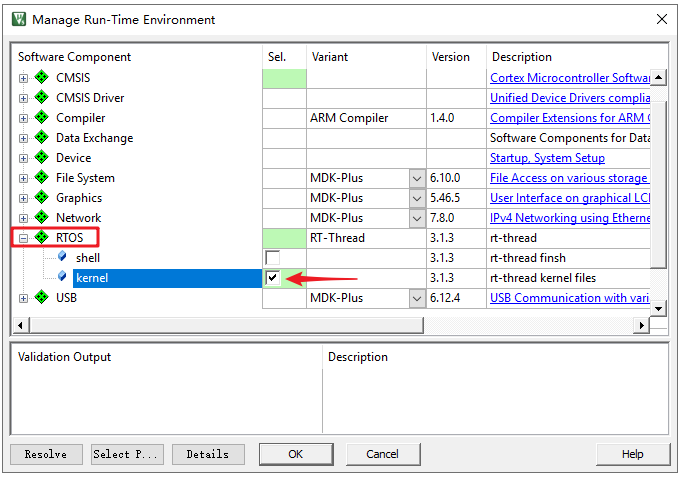
Task: Click the Cancel button
Action: pos(383,454)
